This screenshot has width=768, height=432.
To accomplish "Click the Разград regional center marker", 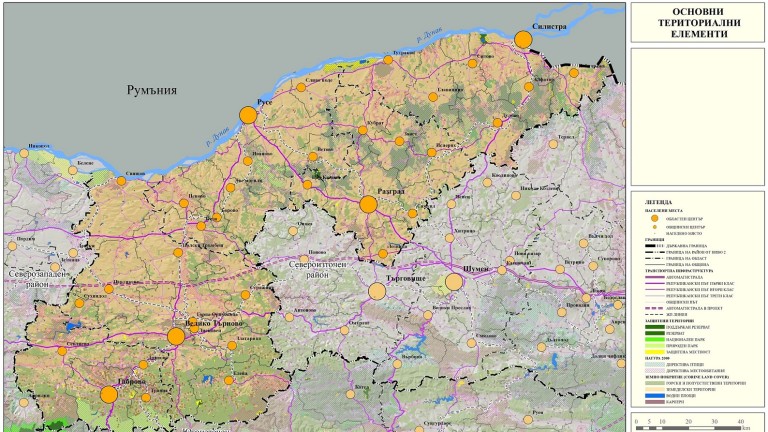I will (368, 204).
